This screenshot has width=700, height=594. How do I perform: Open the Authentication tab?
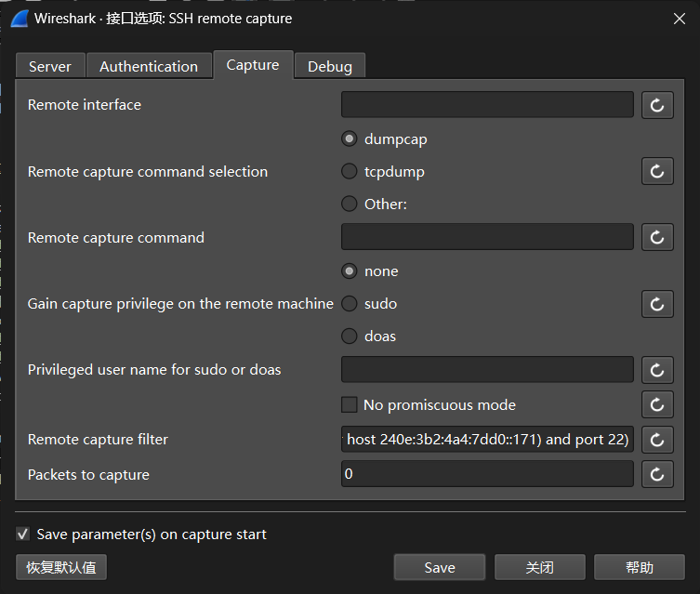(x=149, y=66)
